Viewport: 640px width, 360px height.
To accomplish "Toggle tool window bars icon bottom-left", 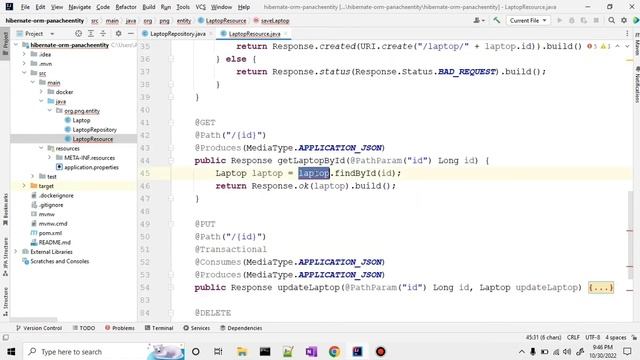I will pos(5,338).
